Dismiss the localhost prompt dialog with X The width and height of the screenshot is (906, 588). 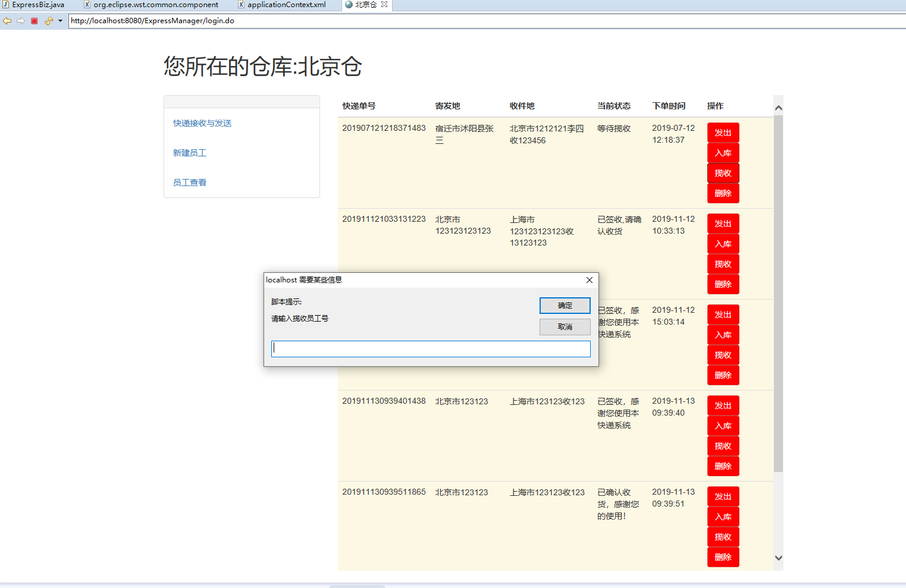[590, 279]
